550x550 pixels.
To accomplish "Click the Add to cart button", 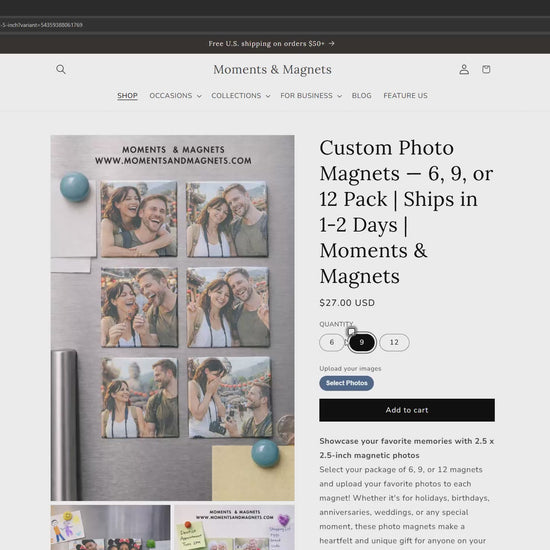I will (407, 410).
